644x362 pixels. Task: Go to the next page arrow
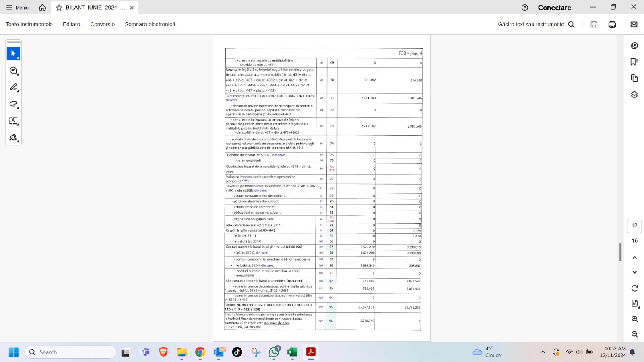click(x=634, y=272)
